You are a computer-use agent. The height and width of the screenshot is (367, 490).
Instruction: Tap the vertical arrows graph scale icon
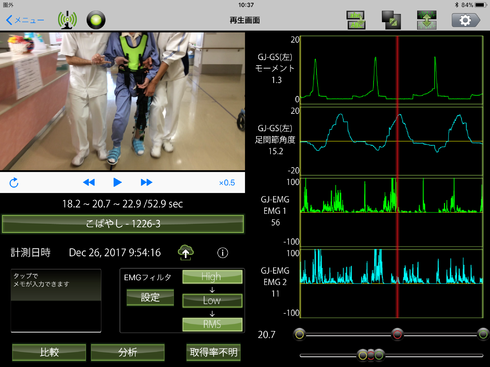click(x=427, y=20)
